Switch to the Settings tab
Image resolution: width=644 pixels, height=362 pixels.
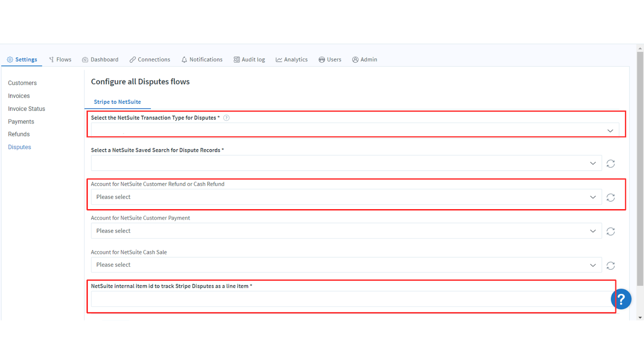pos(22,60)
